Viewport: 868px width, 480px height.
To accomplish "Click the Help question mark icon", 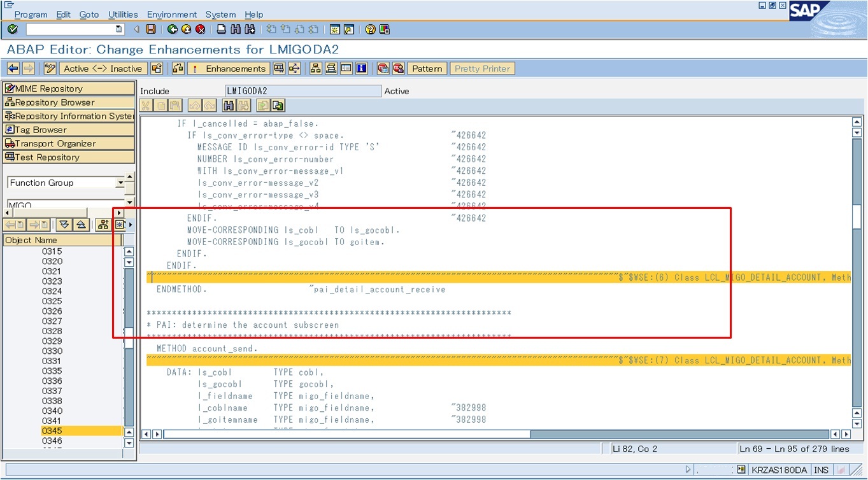I will (372, 29).
